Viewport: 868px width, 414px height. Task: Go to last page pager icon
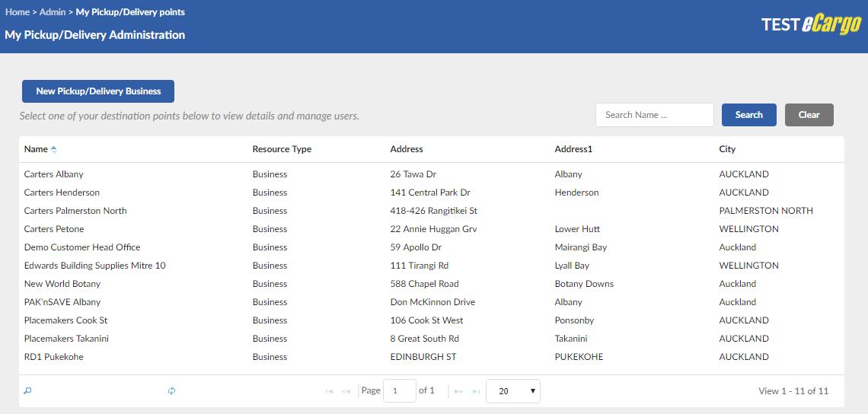click(476, 391)
